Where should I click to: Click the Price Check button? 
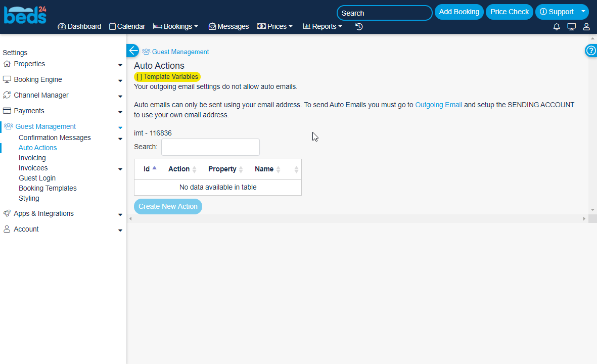[x=510, y=12]
